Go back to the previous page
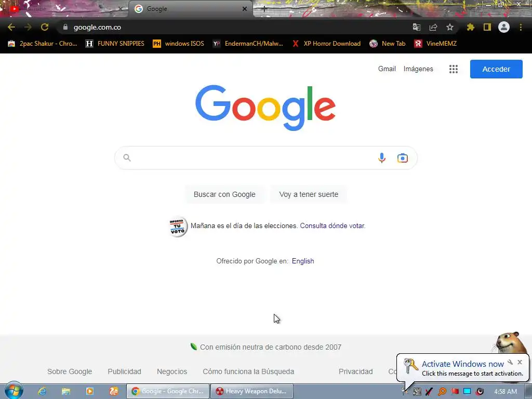 pos(11,27)
